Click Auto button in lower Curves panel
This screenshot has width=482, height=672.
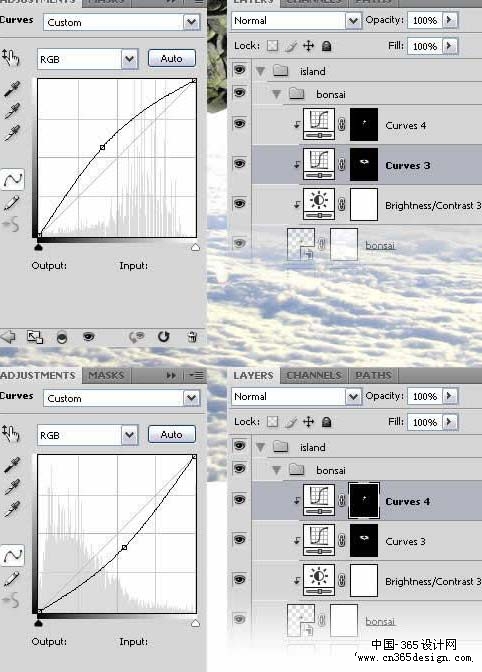click(x=172, y=434)
